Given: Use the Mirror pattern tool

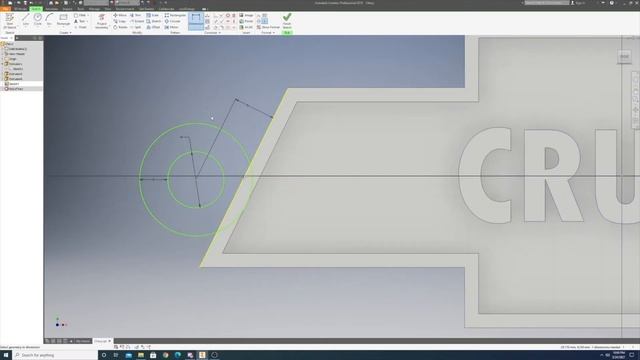Looking at the screenshot, I should point(171,27).
